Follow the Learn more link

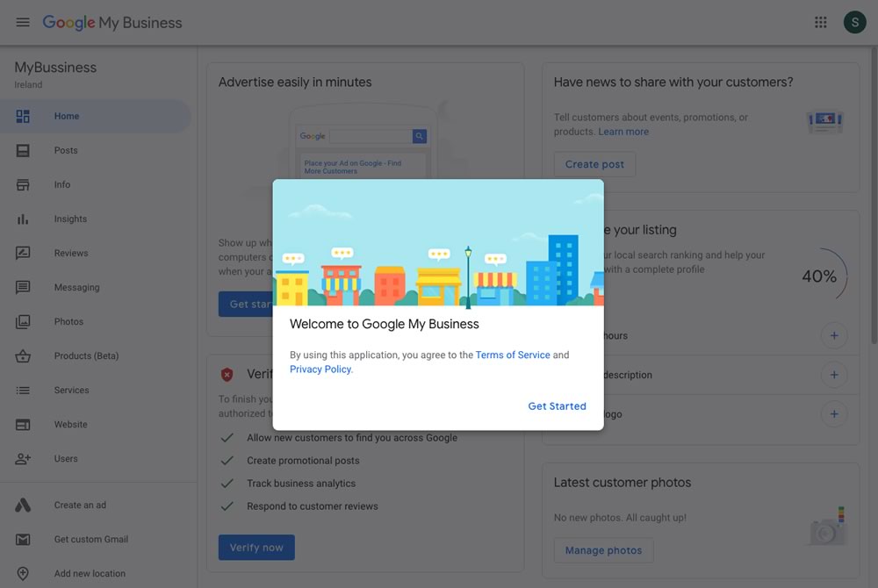(623, 132)
